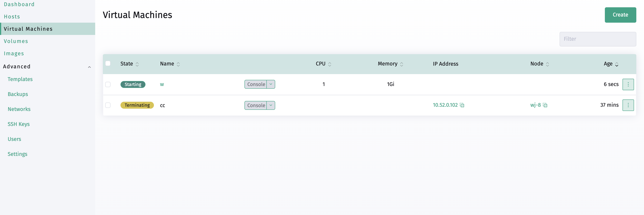
Task: Go to the Dashboard page
Action: point(19,4)
